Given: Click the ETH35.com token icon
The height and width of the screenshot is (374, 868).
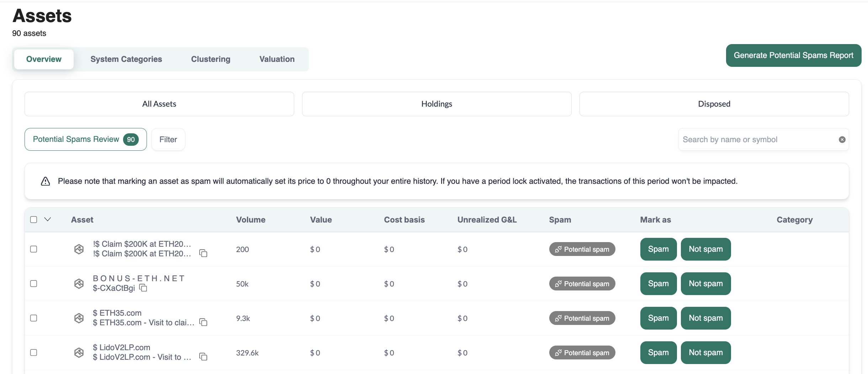Looking at the screenshot, I should 79,318.
